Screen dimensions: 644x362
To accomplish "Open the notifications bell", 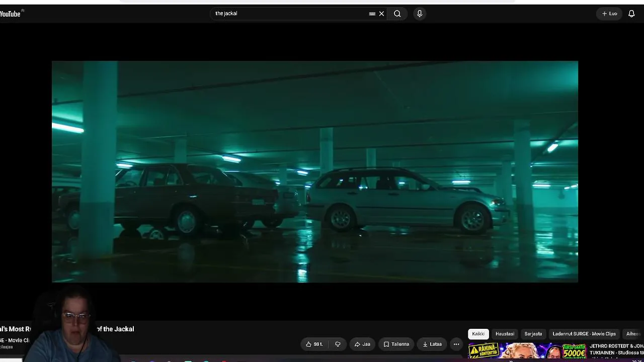I will click(x=631, y=14).
